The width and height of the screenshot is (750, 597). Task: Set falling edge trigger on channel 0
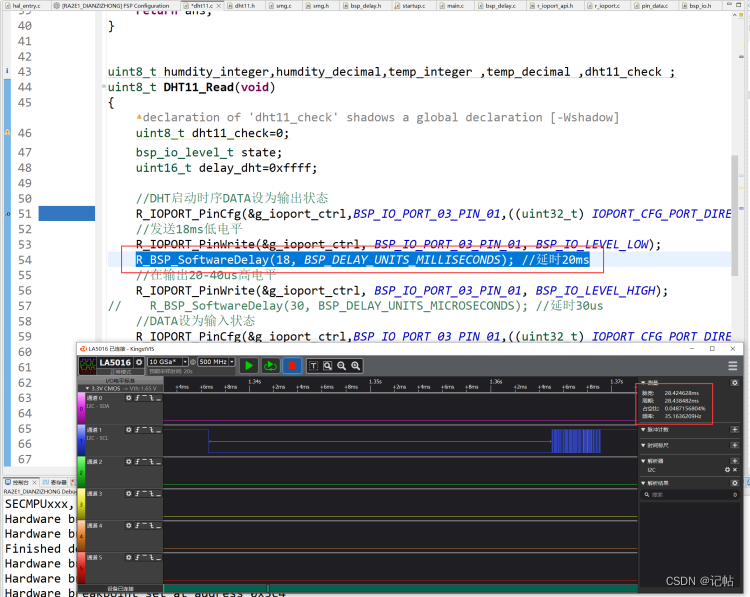click(151, 398)
